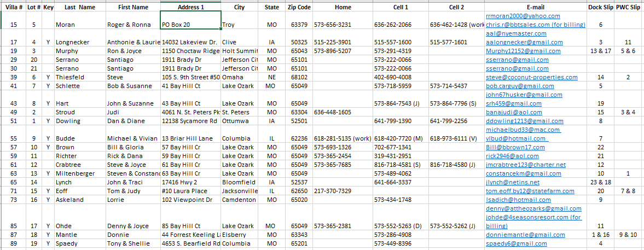The image size is (644, 250).
Task: Open jmcrabtree123@charter.net email link
Action: 525,165
